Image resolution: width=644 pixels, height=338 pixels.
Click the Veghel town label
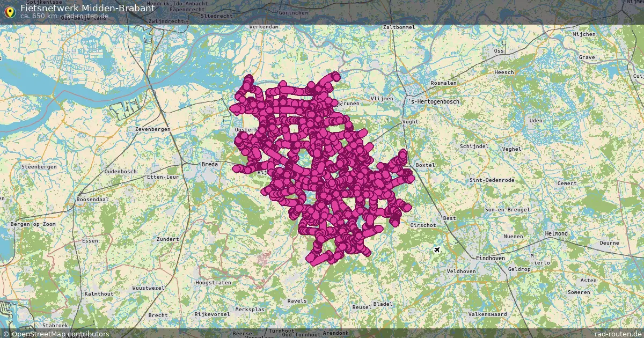click(x=511, y=149)
